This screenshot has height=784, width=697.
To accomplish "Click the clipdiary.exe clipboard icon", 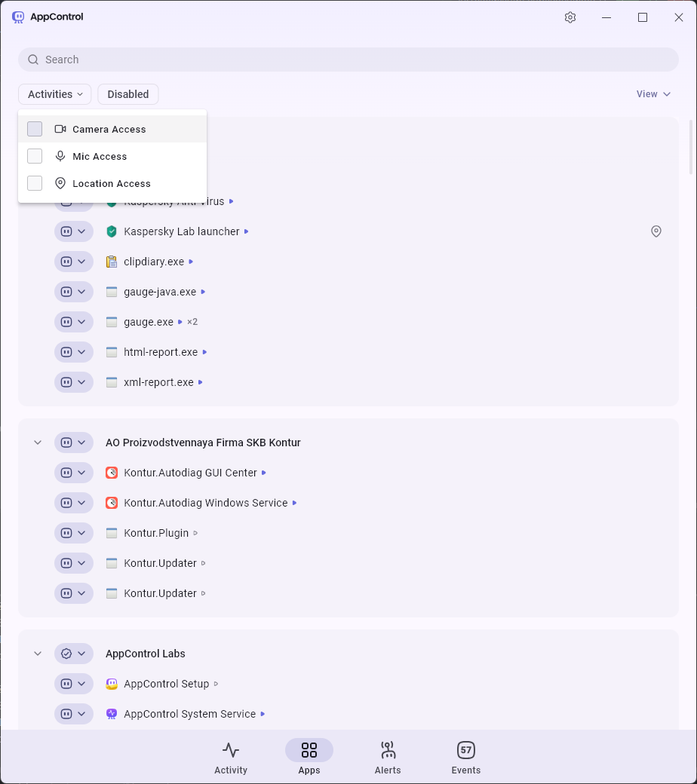I will 112,262.
